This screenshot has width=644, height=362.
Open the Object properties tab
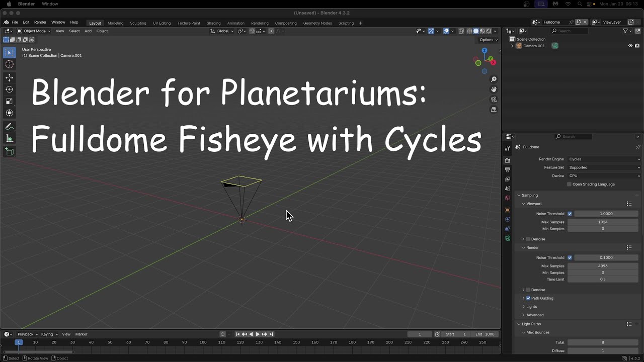(508, 210)
